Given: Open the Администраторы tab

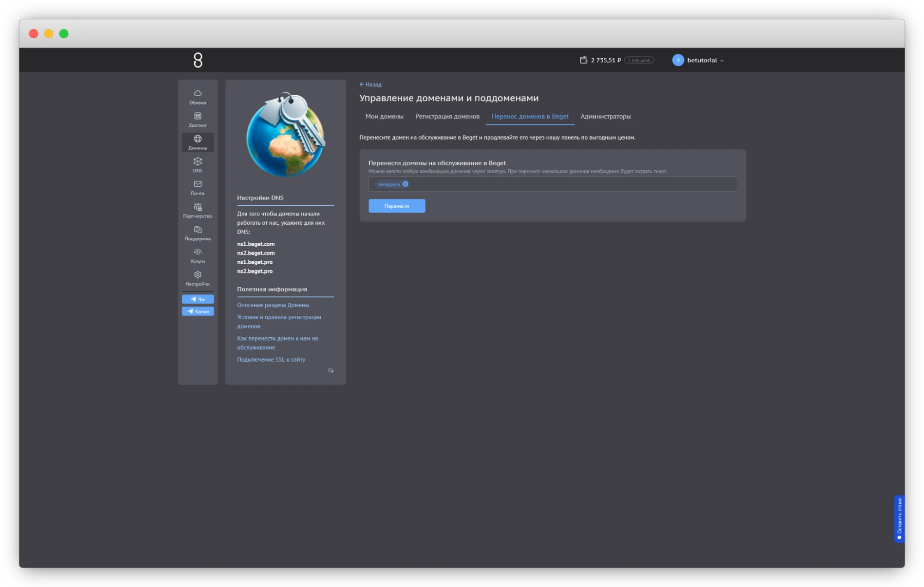Looking at the screenshot, I should [x=605, y=117].
